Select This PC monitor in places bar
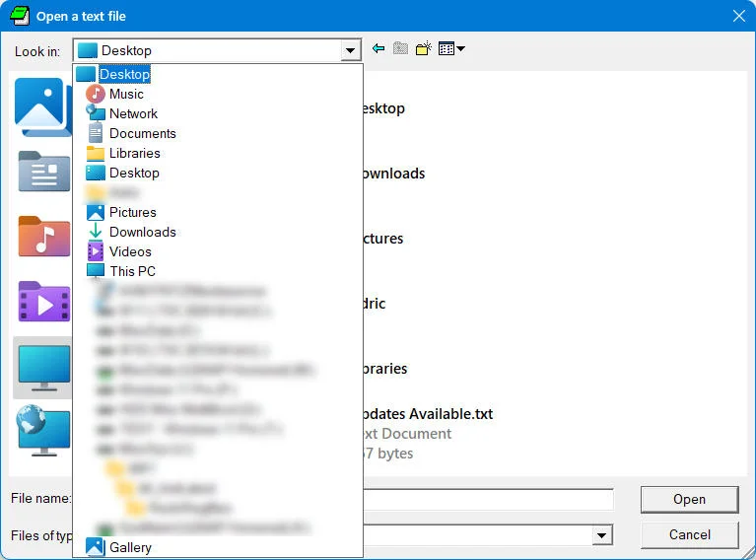The width and height of the screenshot is (756, 560). click(43, 368)
